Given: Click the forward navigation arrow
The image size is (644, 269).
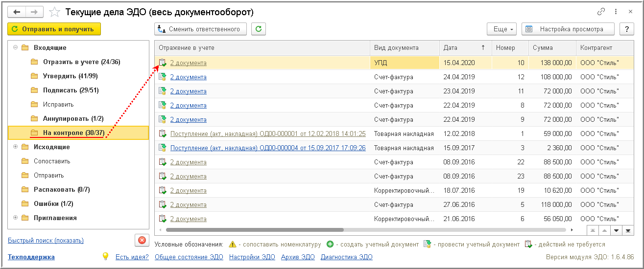Looking at the screenshot, I should (34, 12).
